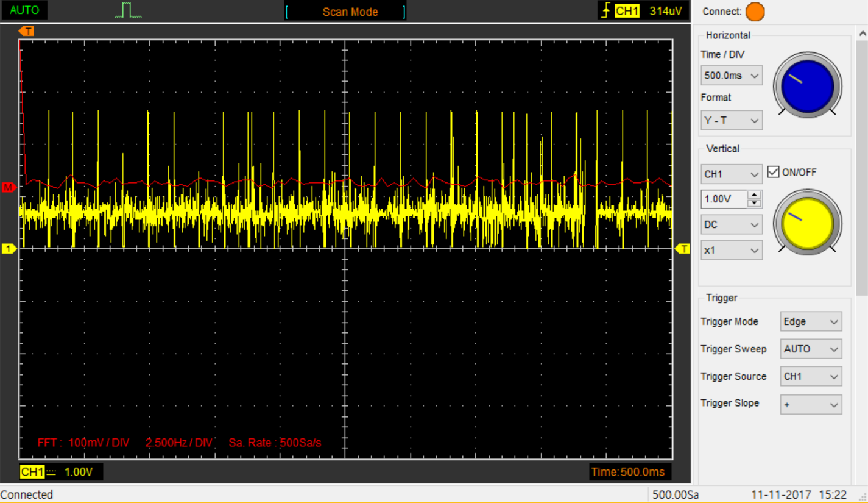Open the Trigger Sweep AUTO dropdown
This screenshot has height=503, width=868.
811,349
